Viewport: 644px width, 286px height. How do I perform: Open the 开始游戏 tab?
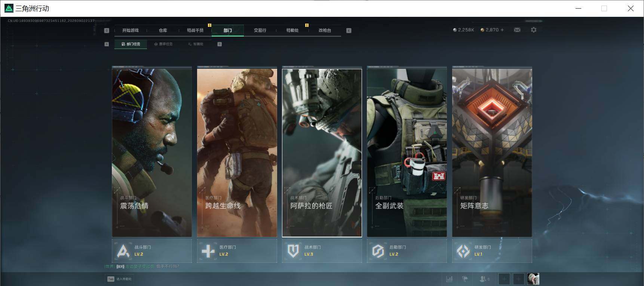click(x=131, y=30)
